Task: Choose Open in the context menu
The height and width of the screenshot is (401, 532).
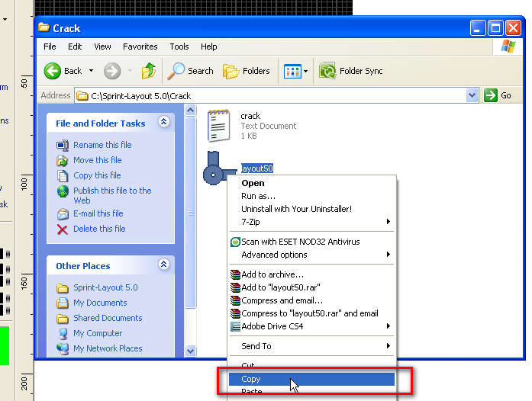Action: [x=312, y=183]
